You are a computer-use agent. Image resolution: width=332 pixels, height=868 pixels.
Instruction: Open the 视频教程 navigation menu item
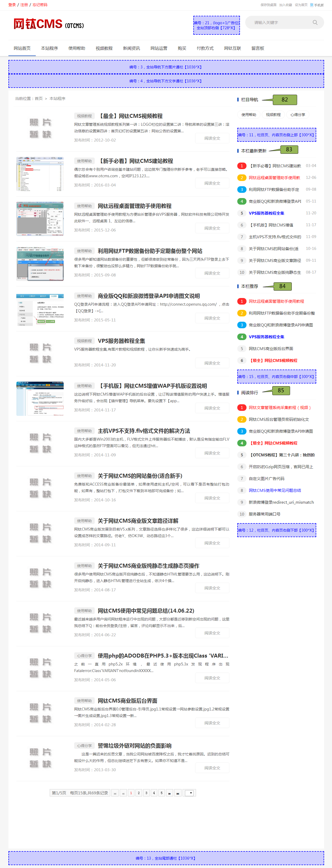(104, 48)
